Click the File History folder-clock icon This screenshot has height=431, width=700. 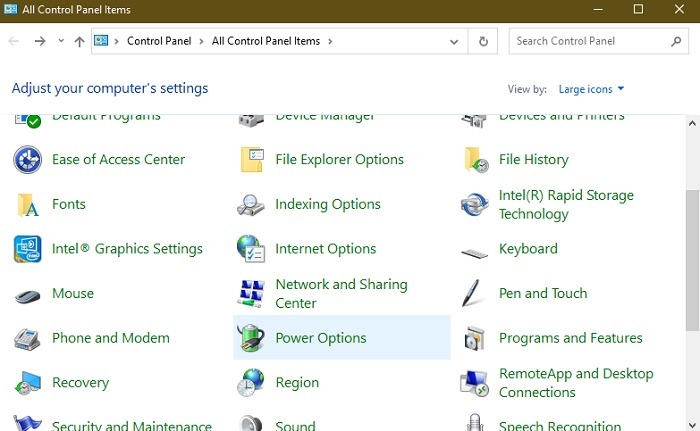[x=476, y=159]
